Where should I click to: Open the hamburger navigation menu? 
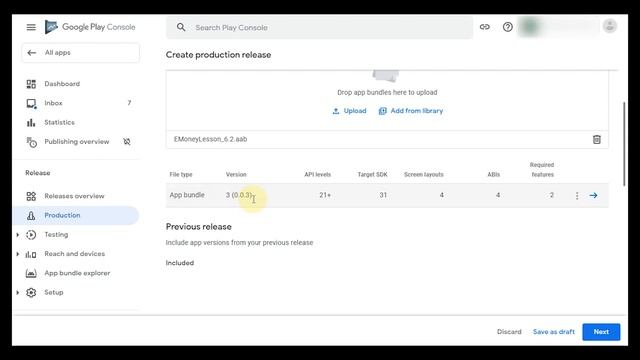tap(31, 27)
